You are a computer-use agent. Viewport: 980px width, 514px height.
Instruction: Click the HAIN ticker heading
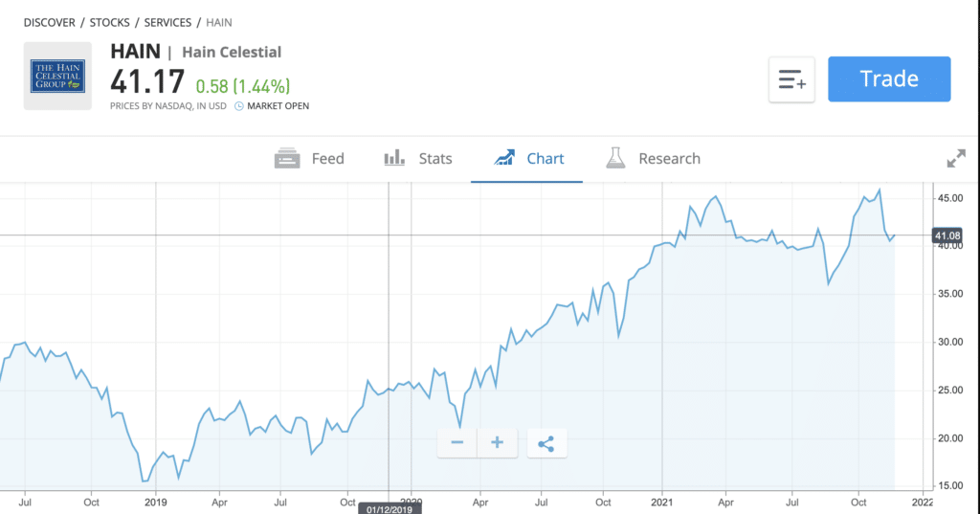pos(136,52)
